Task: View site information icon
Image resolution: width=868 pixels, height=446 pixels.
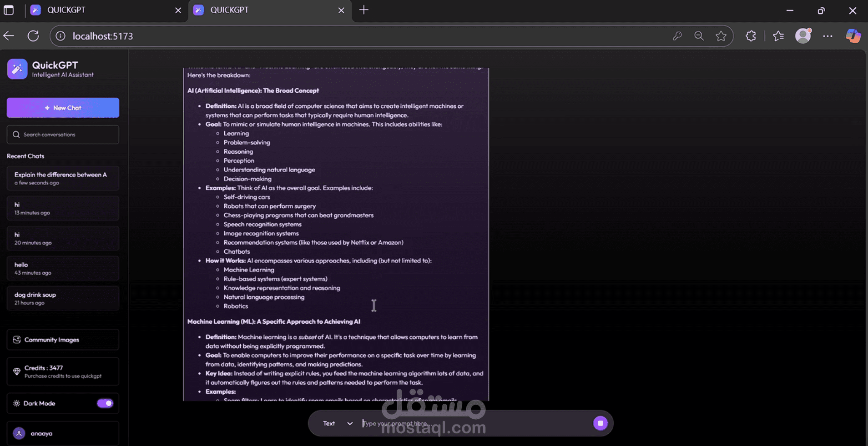Action: 61,36
